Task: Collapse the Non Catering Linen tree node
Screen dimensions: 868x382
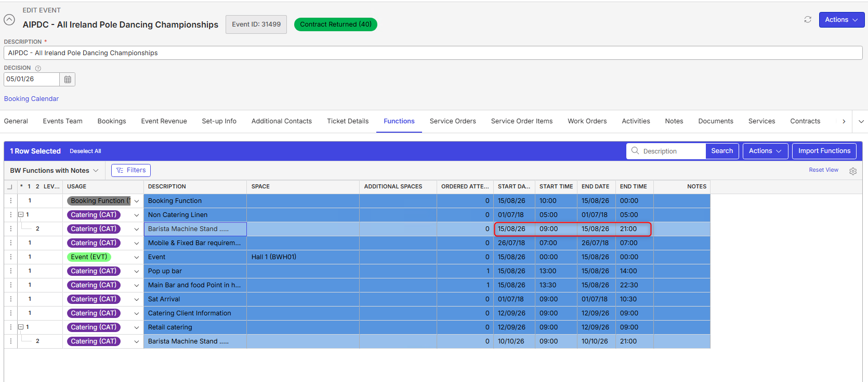Action: pyautogui.click(x=21, y=214)
